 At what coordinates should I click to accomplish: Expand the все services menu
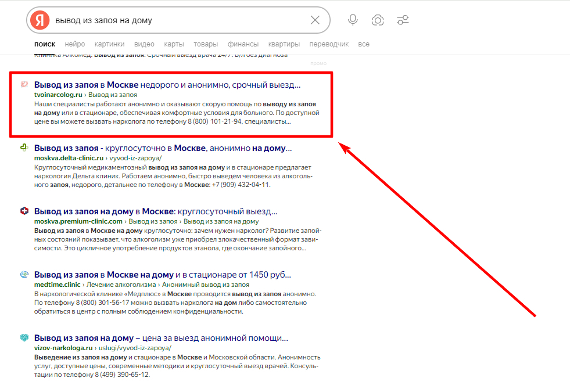click(x=364, y=44)
